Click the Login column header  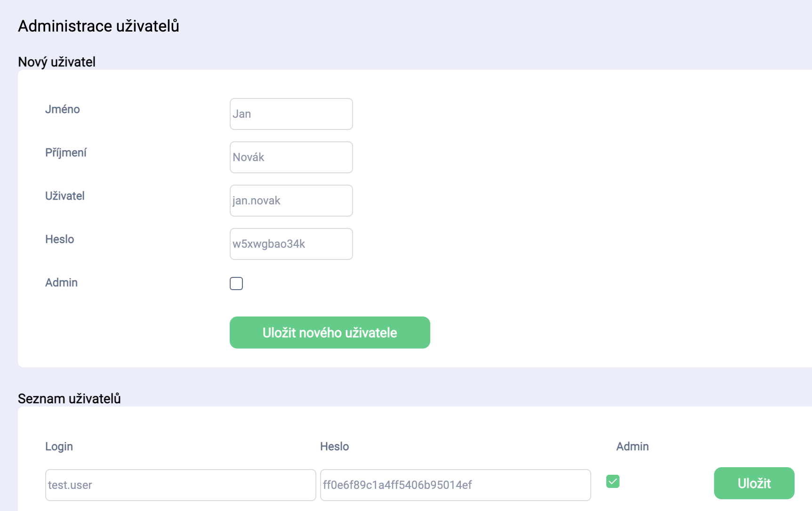point(59,446)
